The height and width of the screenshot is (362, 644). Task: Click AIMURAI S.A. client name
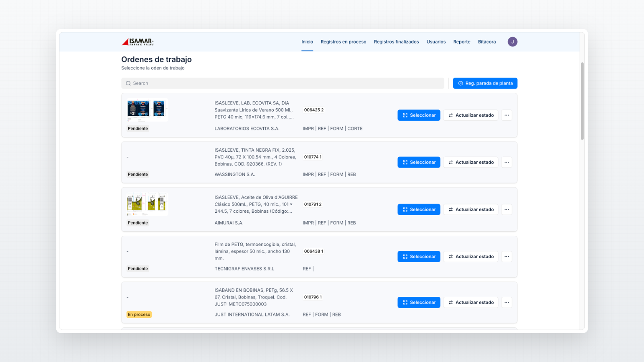coord(229,223)
